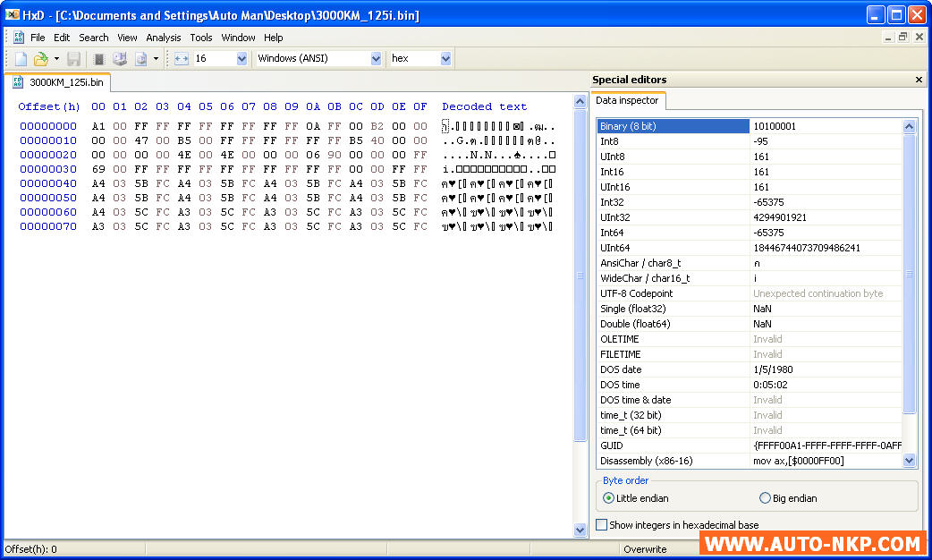Click the New file toolbar icon
The width and height of the screenshot is (932, 560).
[21, 58]
